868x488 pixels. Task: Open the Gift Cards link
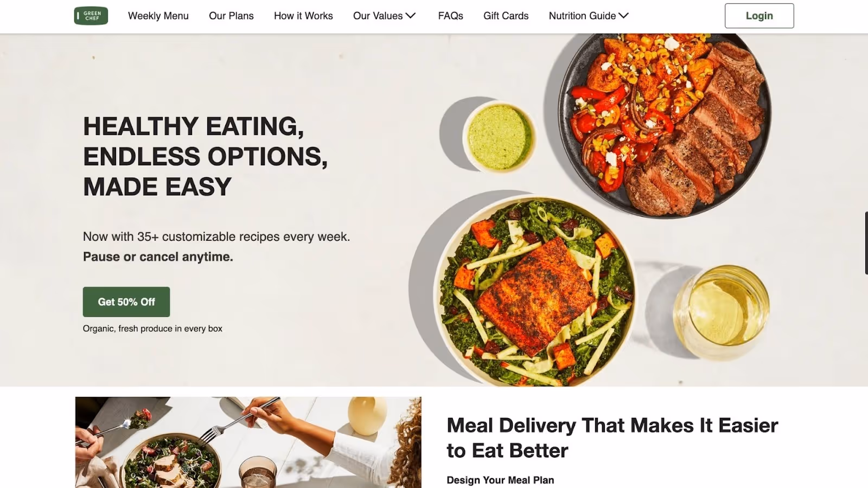point(506,16)
